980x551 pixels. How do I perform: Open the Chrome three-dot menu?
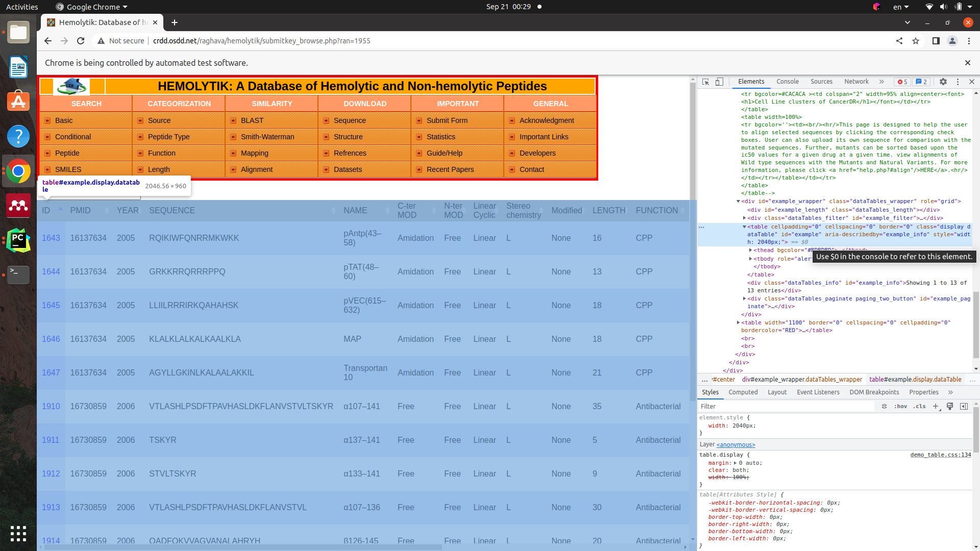(969, 41)
